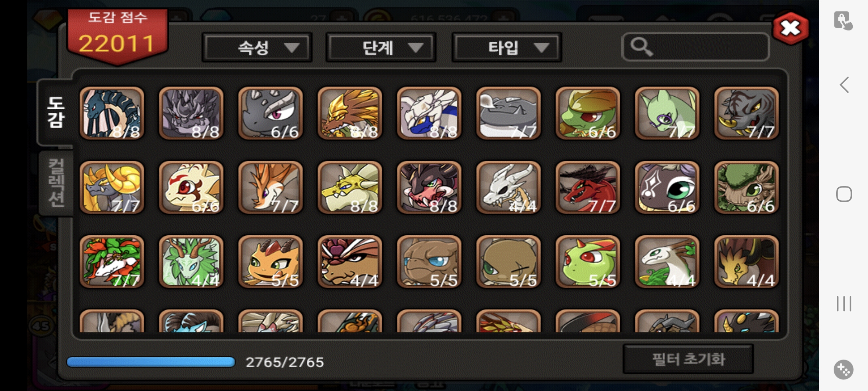Select the golden dragon 8/8 portrait
Screen dimensions: 868x391
[x=350, y=113]
